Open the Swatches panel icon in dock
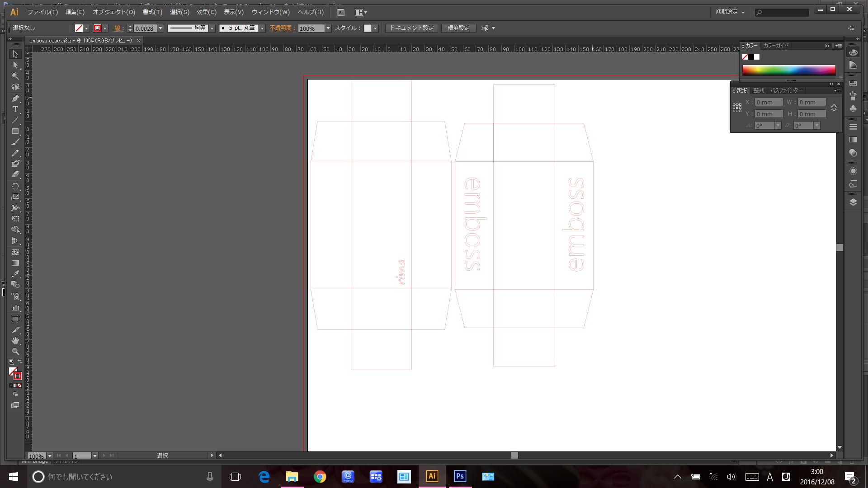This screenshot has height=488, width=868. tap(853, 84)
